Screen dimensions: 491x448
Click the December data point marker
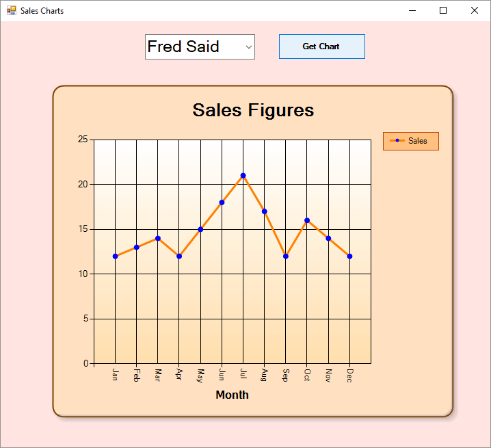point(349,256)
